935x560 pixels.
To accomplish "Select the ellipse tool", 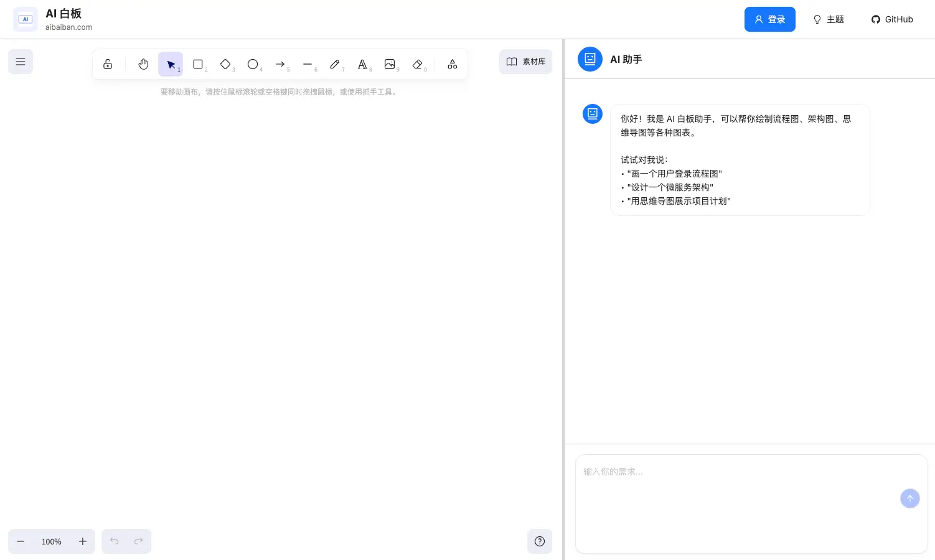I will click(253, 64).
